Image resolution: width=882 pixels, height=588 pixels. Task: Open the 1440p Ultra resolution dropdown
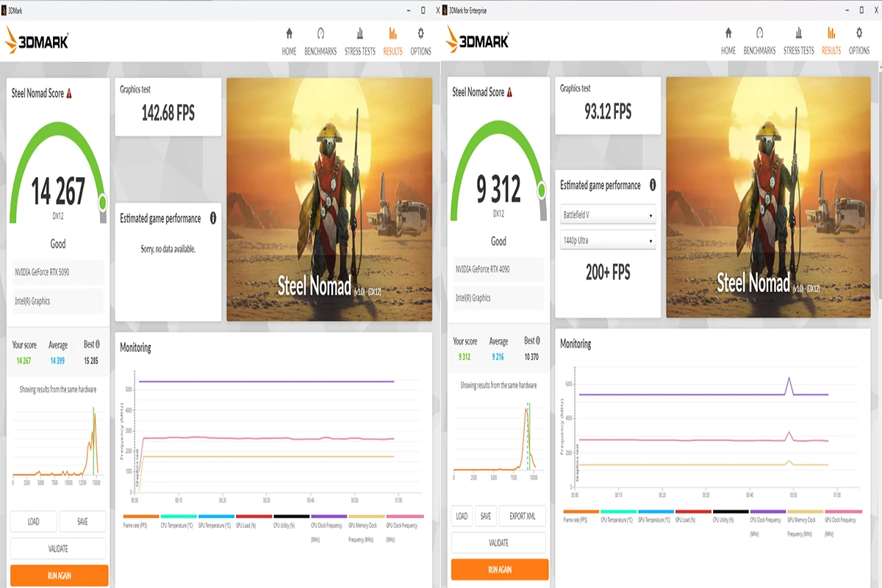pos(607,240)
